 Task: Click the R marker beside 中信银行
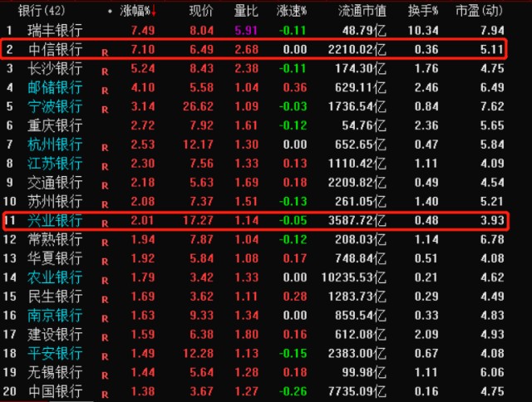coord(105,53)
